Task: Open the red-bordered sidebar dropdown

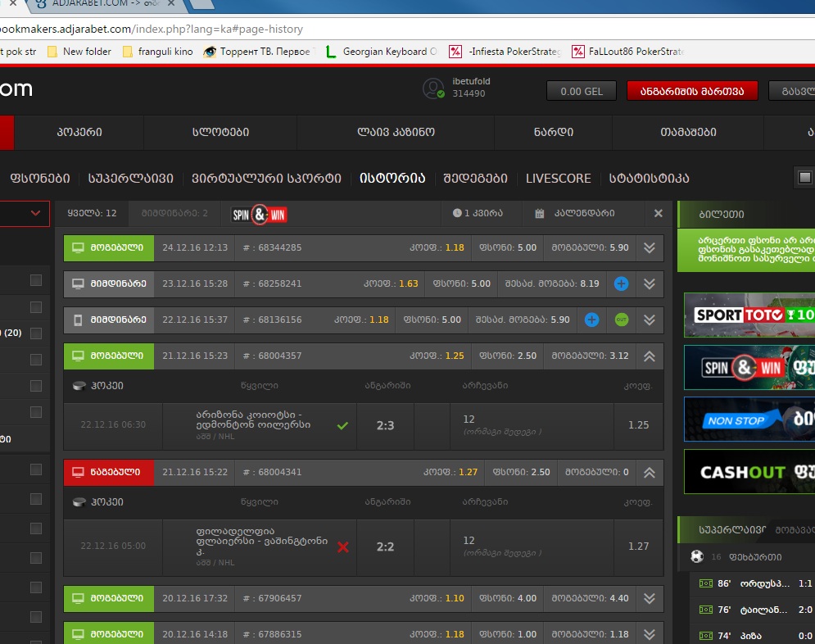Action: click(25, 214)
